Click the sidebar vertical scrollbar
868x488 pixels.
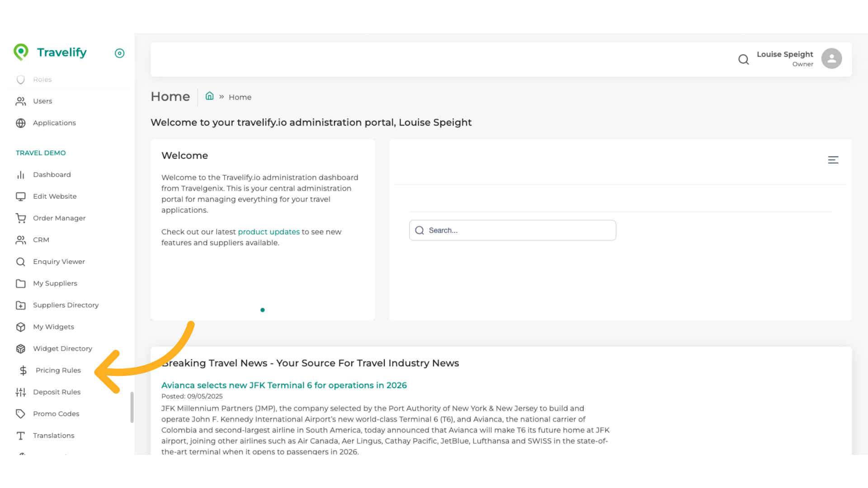(132, 407)
